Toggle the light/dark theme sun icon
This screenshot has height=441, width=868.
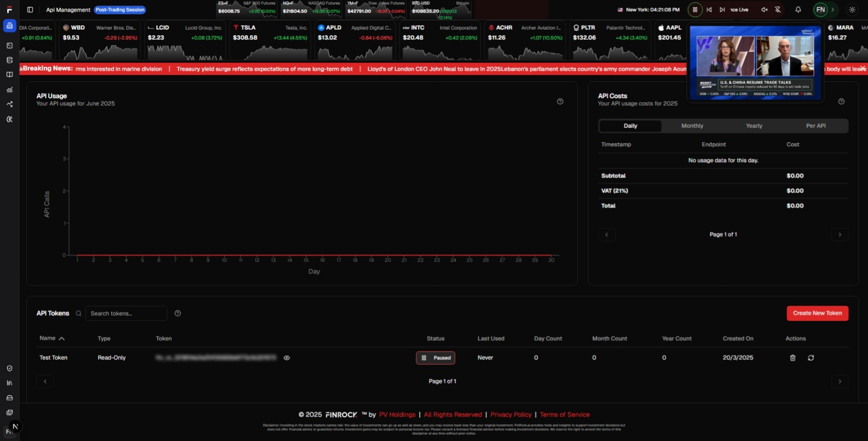coord(852,10)
